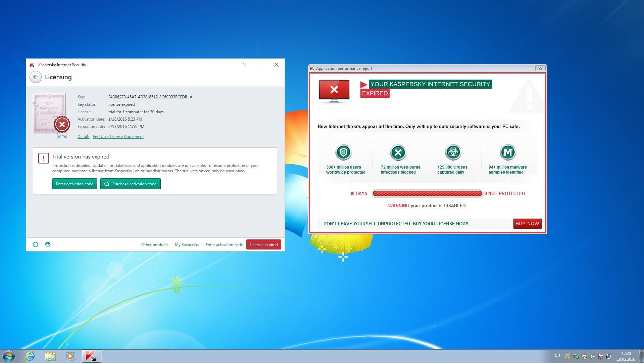
Task: Open Settings gear in Kaspersky footer
Action: [x=36, y=244]
